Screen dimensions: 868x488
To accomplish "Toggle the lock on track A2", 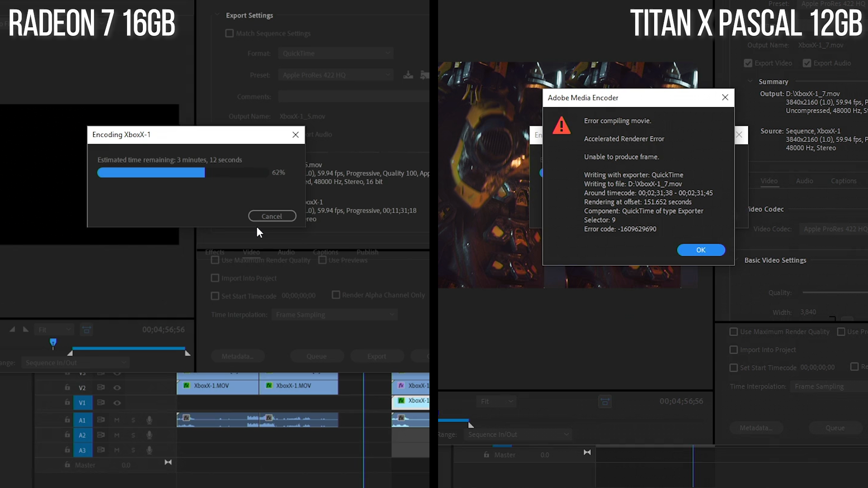I will tap(67, 435).
